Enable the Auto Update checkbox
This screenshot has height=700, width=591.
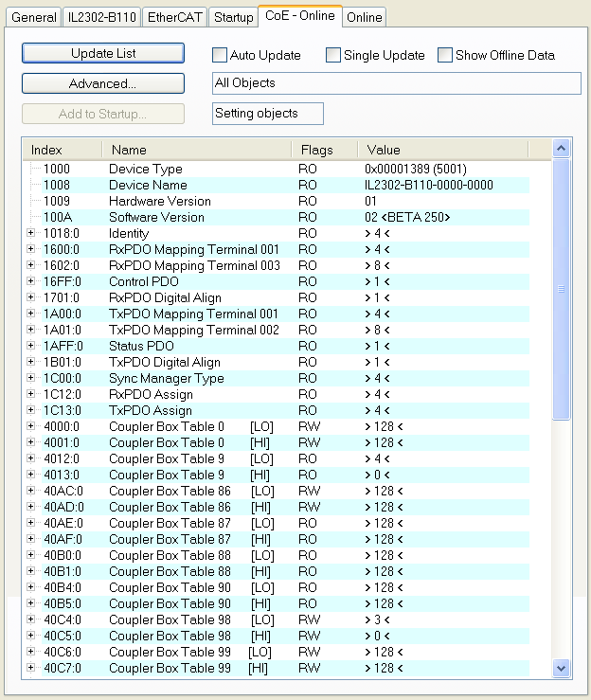point(220,55)
